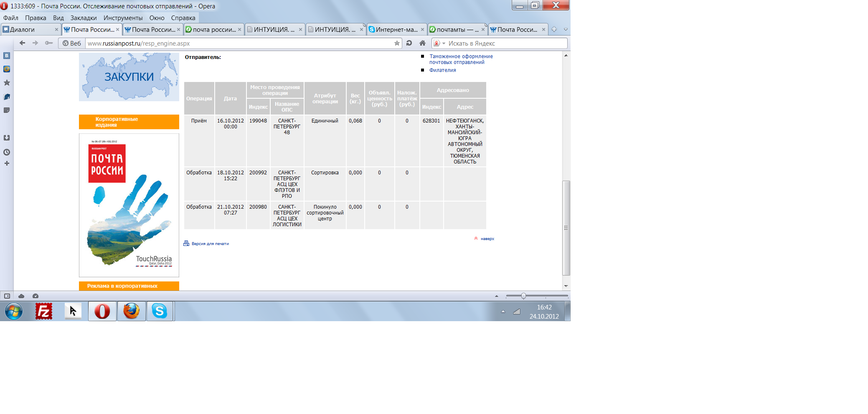Open the Файл menu
This screenshot has height=414, width=868.
pyautogui.click(x=11, y=18)
